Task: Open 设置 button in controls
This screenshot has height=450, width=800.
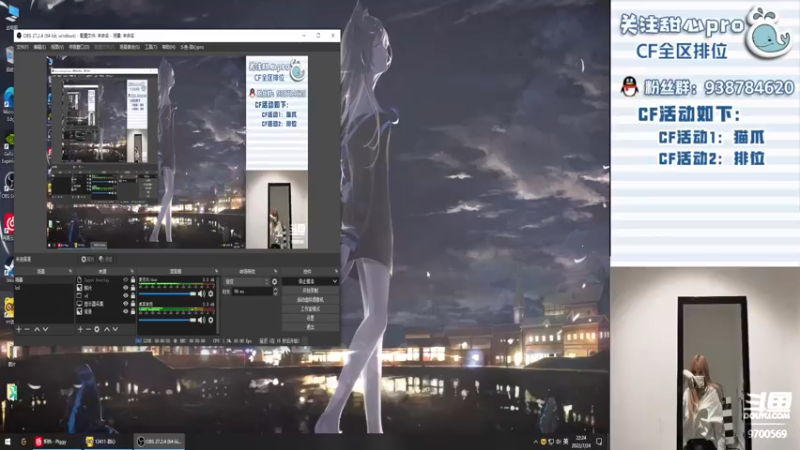Action: (310, 318)
